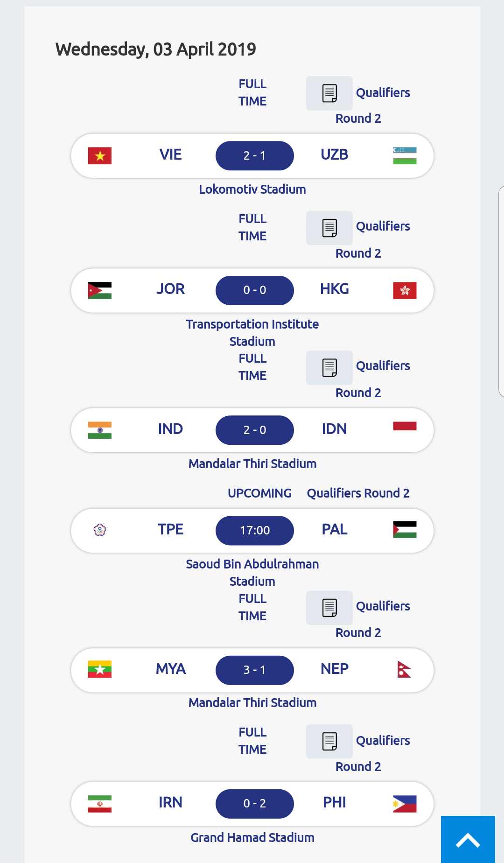Click the Nepal flag icon
Screen dimensions: 504x863
click(x=404, y=670)
